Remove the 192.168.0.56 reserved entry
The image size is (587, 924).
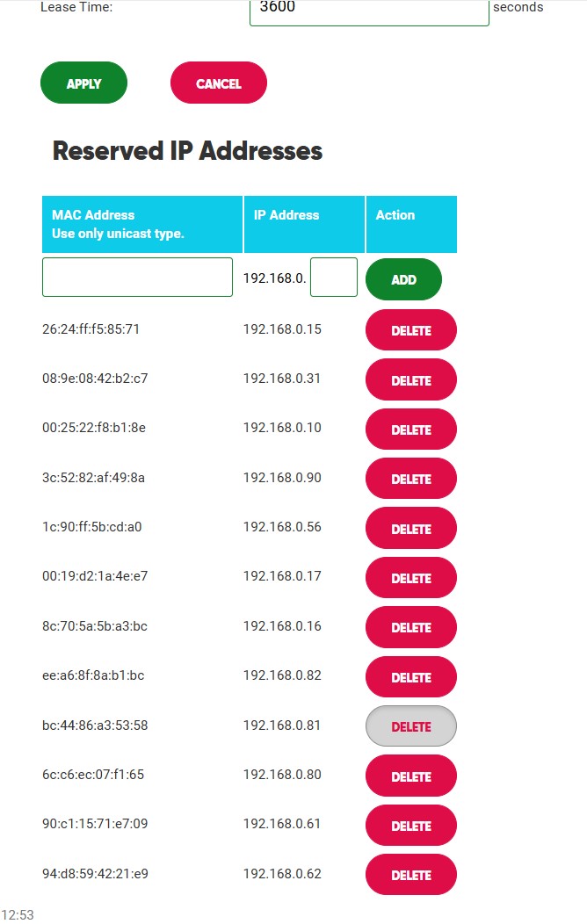click(410, 529)
